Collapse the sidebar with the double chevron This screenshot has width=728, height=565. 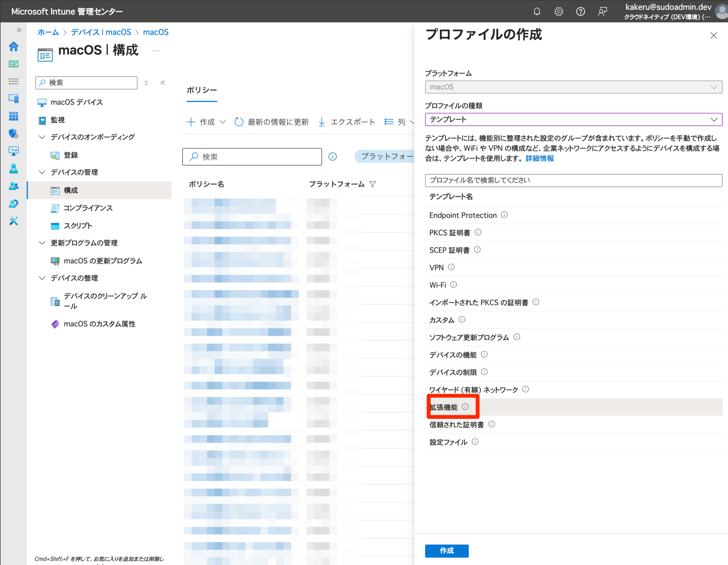(163, 83)
